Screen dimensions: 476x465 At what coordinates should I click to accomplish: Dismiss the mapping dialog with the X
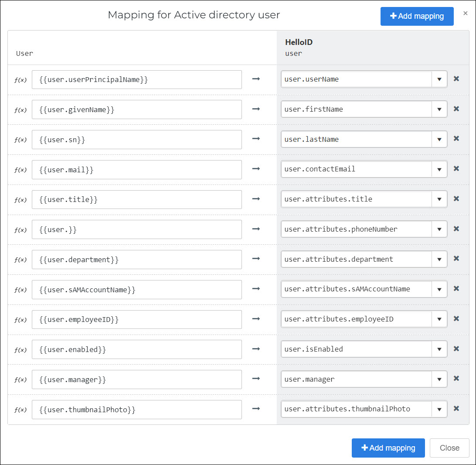[466, 13]
